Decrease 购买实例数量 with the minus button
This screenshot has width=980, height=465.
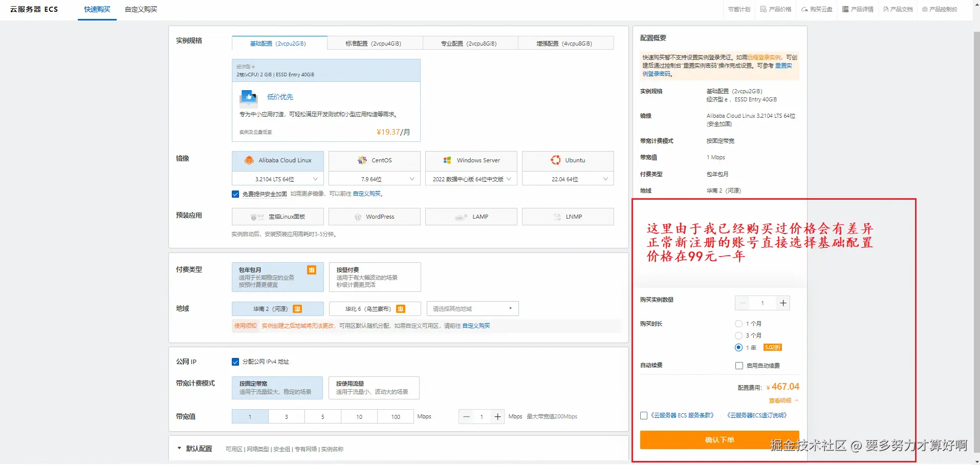point(742,303)
